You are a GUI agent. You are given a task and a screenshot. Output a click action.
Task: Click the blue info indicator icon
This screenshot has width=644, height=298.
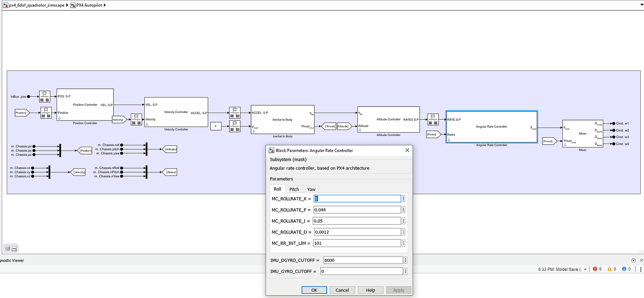point(624,269)
